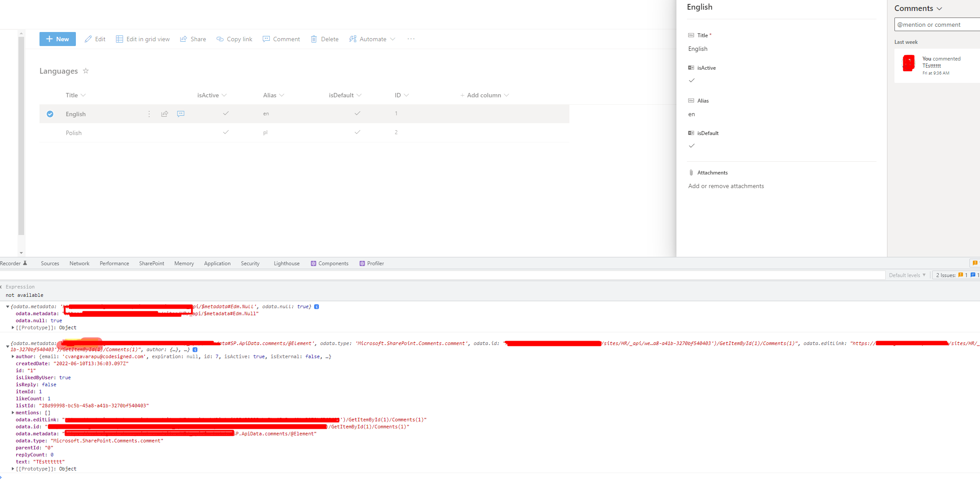Image resolution: width=980 pixels, height=502 pixels.
Task: Open the Comment icon in toolbar
Action: click(x=266, y=39)
